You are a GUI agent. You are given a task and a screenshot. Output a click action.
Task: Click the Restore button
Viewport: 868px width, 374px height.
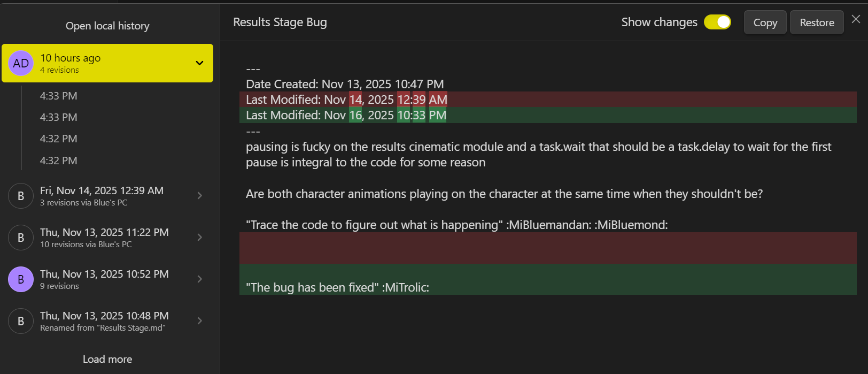coord(817,22)
